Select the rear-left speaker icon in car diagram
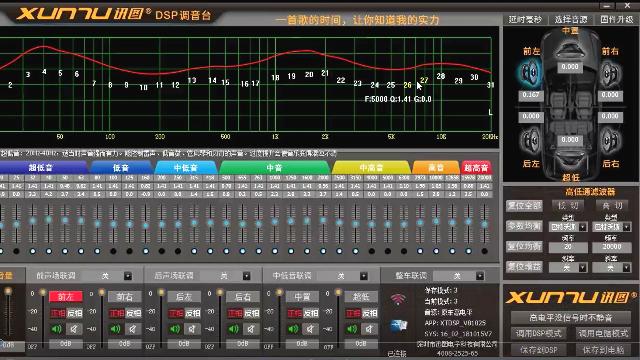This screenshot has height=360, width=640. [x=530, y=141]
